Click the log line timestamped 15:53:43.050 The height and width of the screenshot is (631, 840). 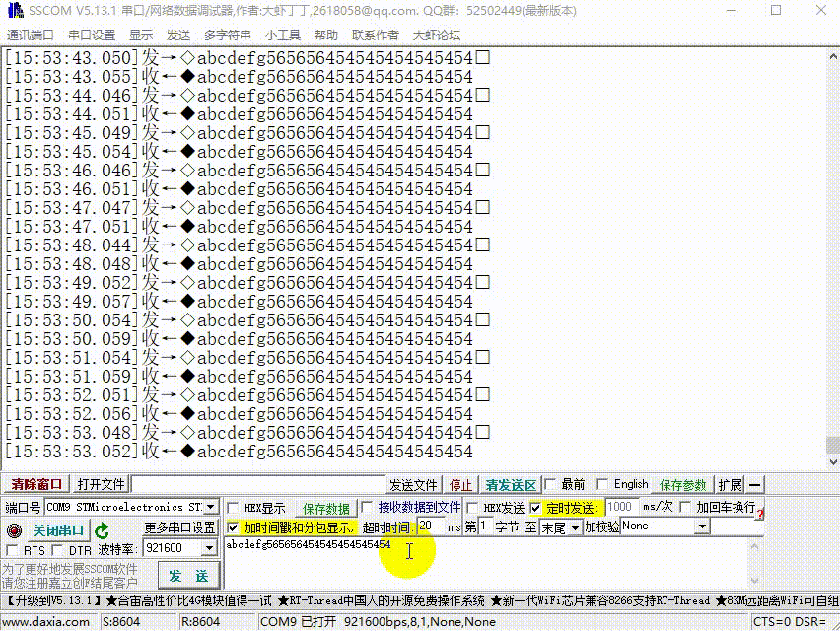point(246,58)
